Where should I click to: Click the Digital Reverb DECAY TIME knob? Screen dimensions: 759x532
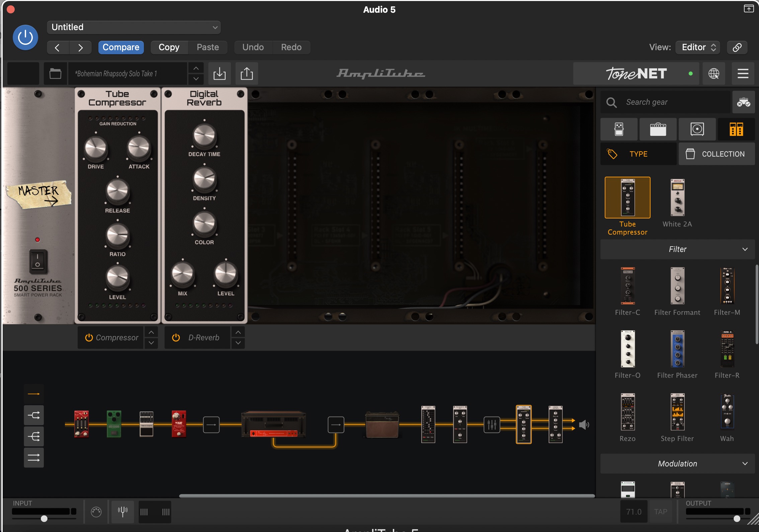pos(204,136)
